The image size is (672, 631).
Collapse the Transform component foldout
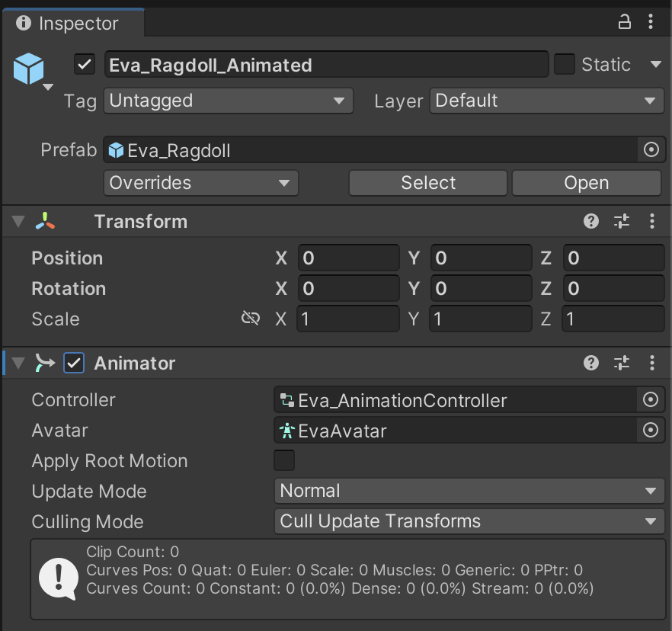pyautogui.click(x=18, y=222)
